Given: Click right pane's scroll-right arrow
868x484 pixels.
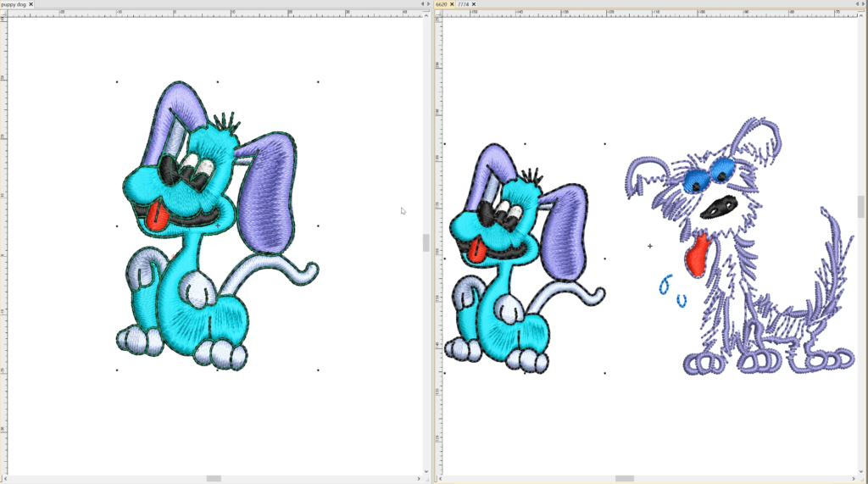Looking at the screenshot, I should click(853, 479).
